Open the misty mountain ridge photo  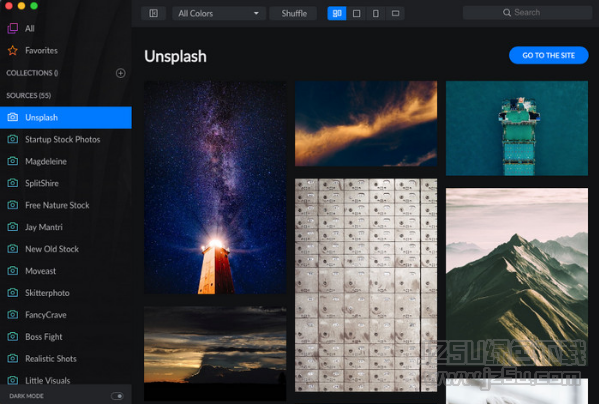pos(517,277)
